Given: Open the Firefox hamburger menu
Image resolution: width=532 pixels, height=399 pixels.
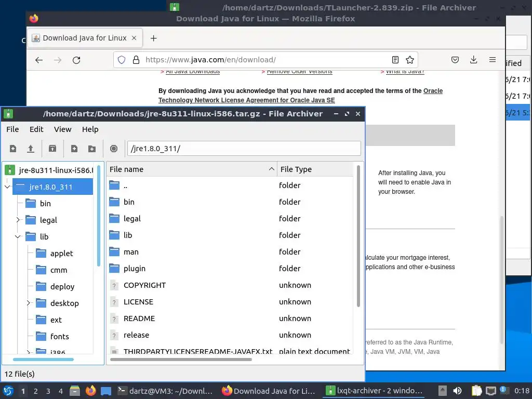Looking at the screenshot, I should point(493,60).
